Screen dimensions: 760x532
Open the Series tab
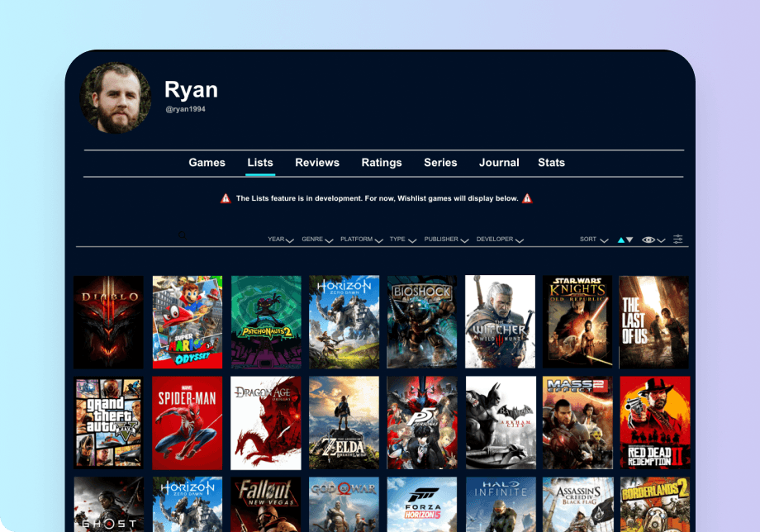coord(440,163)
